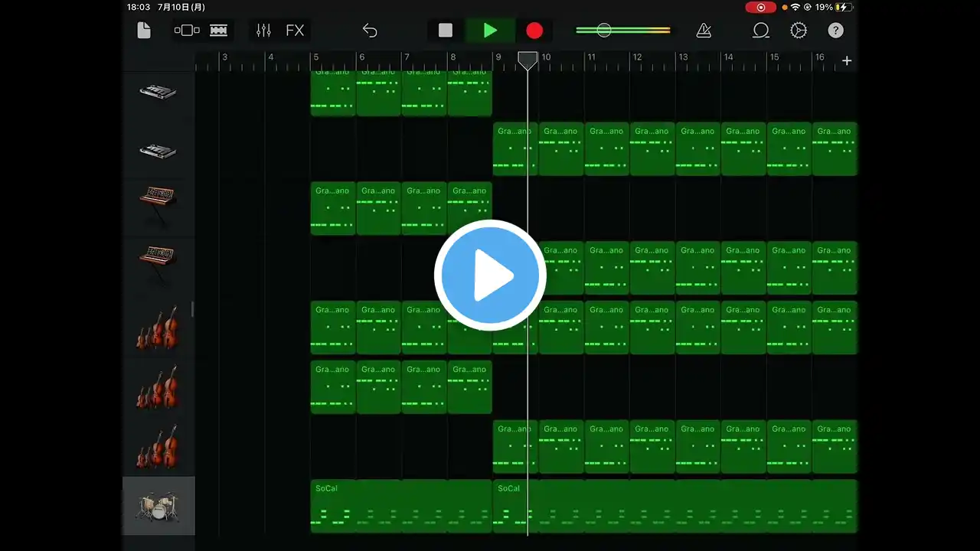Start playback with the green play button
This screenshot has width=980, height=551.
click(x=490, y=31)
